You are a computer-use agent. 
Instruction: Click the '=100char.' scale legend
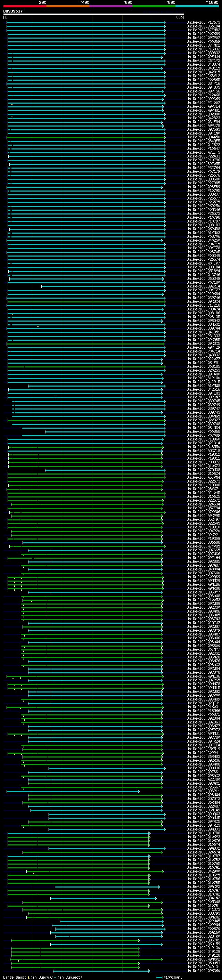(170, 977)
